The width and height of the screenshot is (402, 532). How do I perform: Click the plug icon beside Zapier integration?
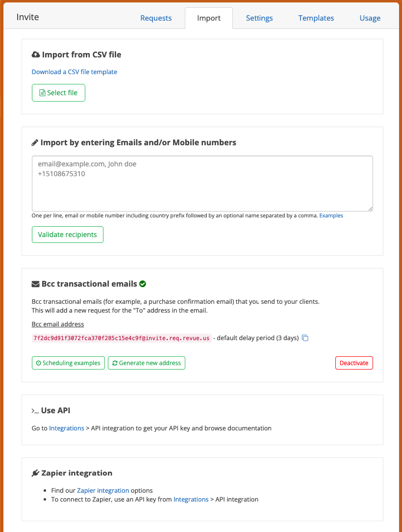tap(35, 473)
